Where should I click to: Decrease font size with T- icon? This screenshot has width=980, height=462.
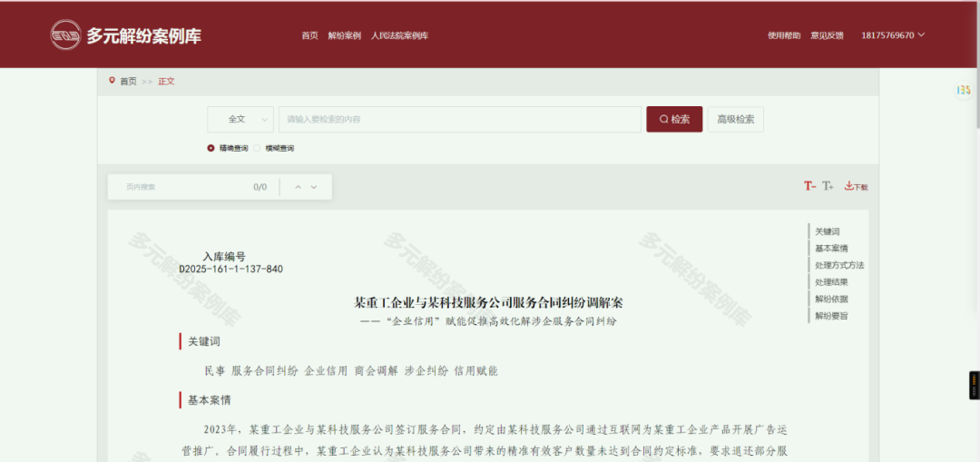tap(810, 186)
